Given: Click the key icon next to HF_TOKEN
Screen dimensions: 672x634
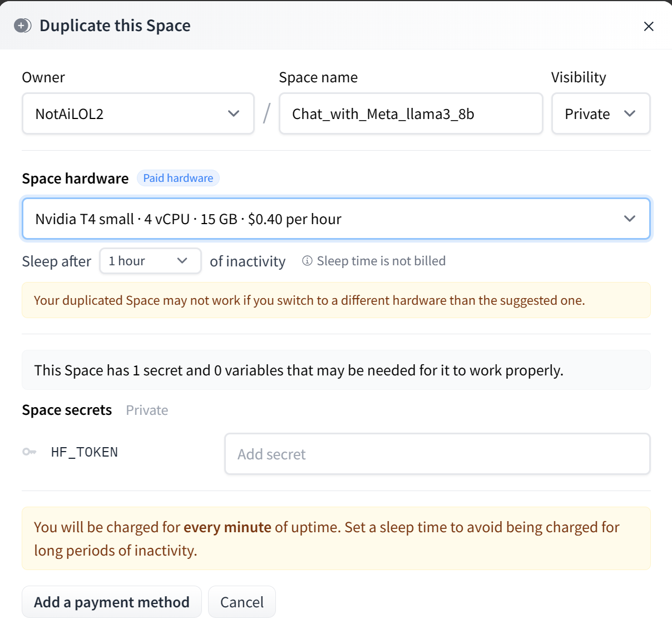Looking at the screenshot, I should tap(29, 452).
